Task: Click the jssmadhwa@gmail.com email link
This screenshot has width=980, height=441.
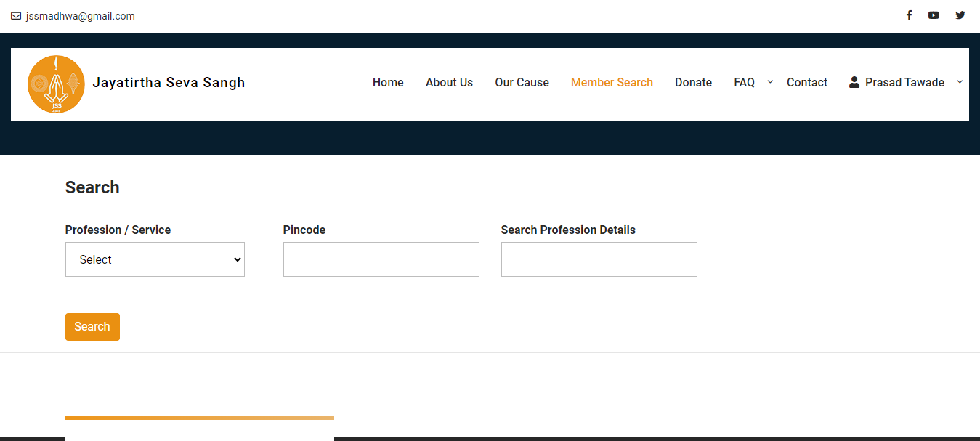Action: point(80,16)
